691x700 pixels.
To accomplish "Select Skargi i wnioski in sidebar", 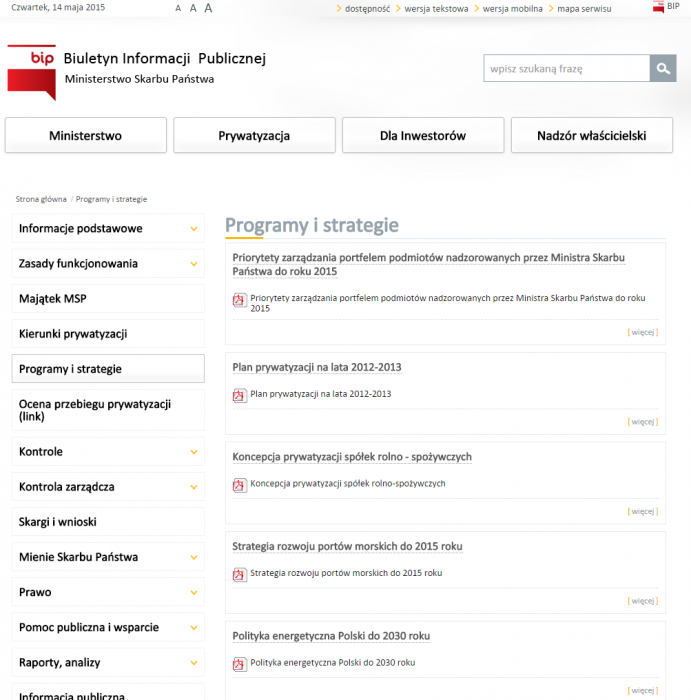I will click(x=108, y=522).
